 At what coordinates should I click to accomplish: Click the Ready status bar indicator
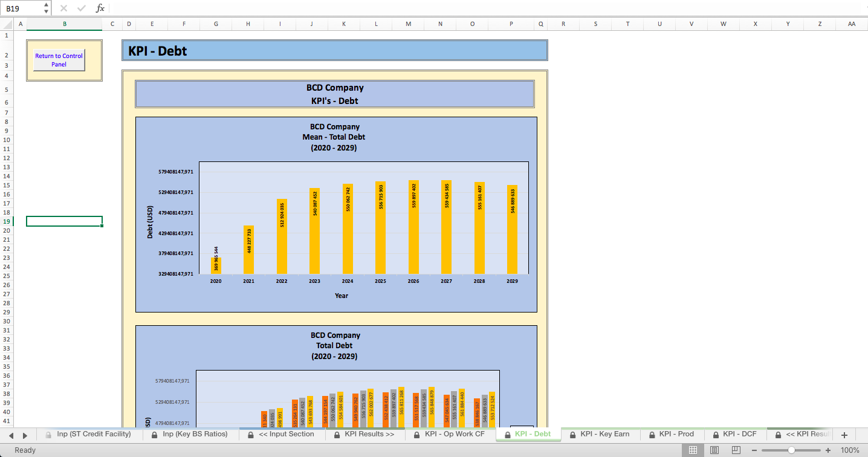(x=25, y=450)
